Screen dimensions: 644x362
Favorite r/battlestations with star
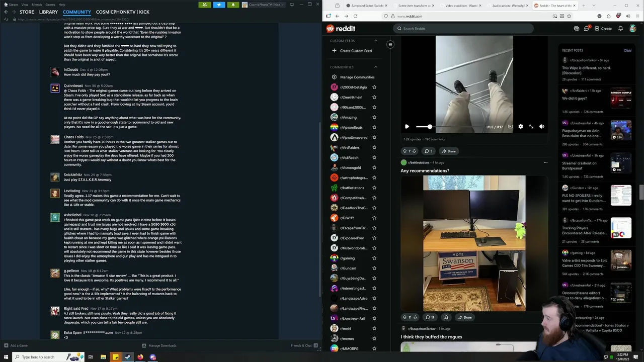[x=374, y=188]
